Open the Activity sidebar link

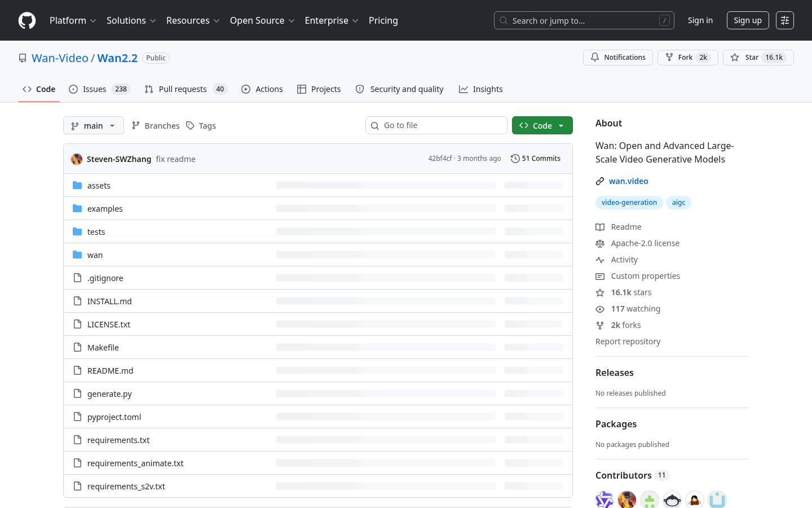coord(617,260)
